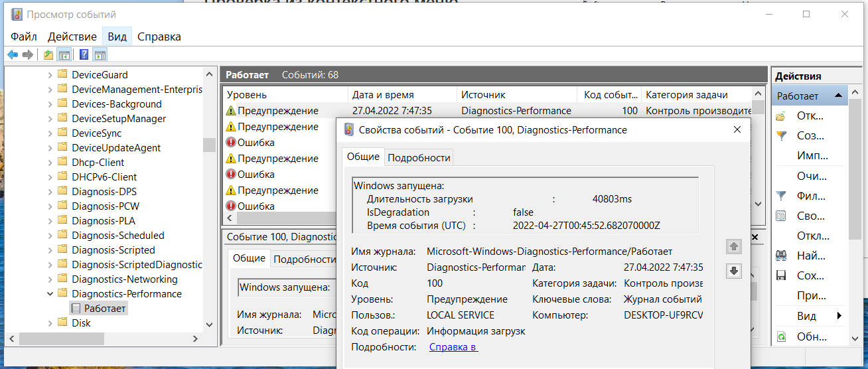The image size is (868, 369).
Task: Click the folder icon of Dhcp-Client
Action: pyautogui.click(x=62, y=163)
